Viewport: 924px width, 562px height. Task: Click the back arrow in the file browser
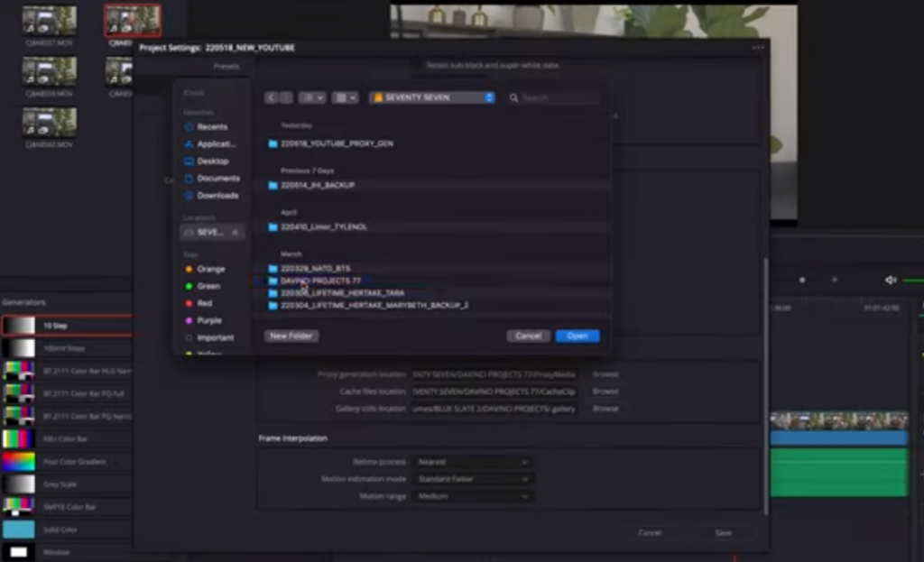point(271,97)
